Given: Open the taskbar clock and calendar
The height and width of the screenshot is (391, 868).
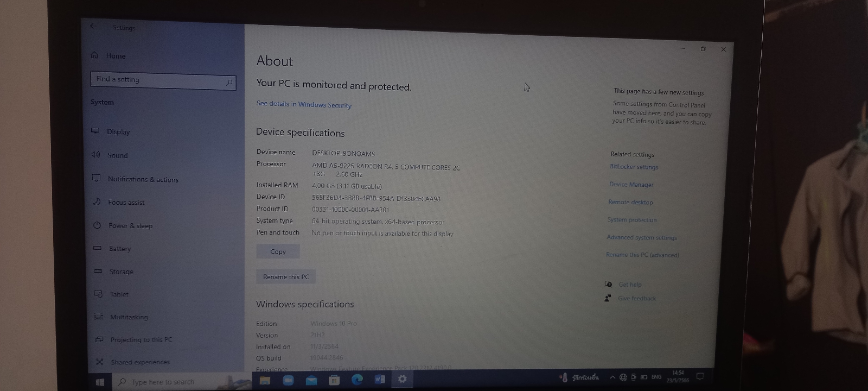Looking at the screenshot, I should [678, 376].
